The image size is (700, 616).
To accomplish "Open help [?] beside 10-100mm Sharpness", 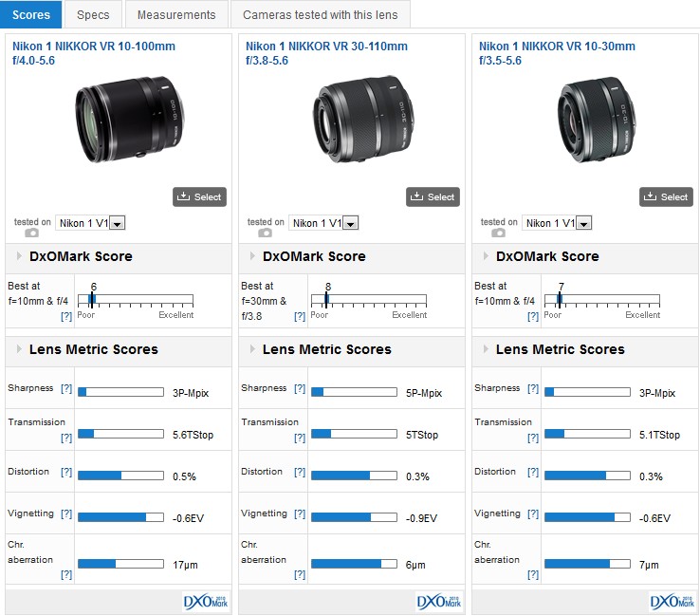I will point(66,388).
